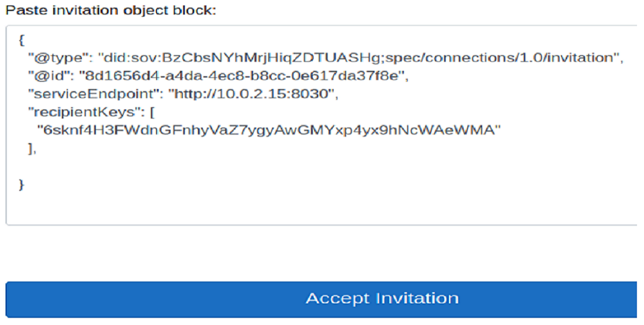The height and width of the screenshot is (325, 644).
Task: Click the closing curly brace line
Action: point(21,184)
